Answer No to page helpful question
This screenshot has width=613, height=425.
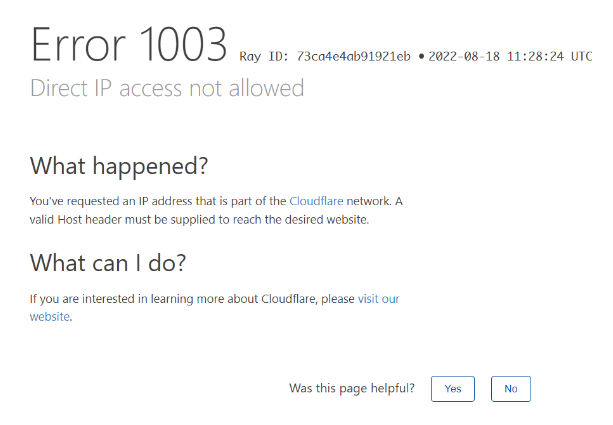[510, 389]
